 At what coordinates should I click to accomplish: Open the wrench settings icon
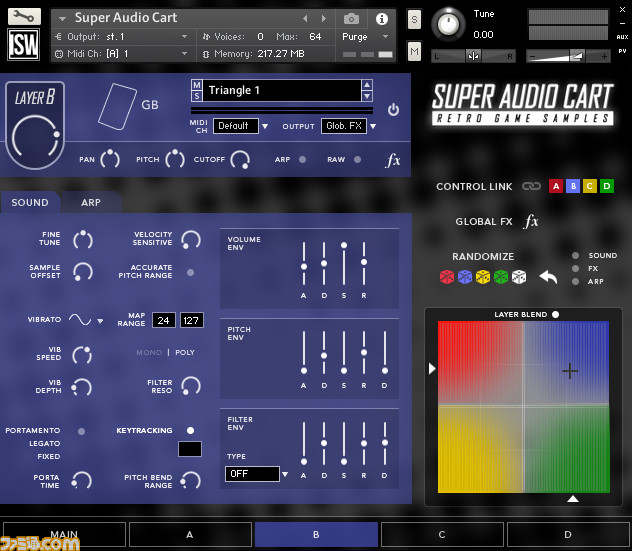click(x=24, y=17)
